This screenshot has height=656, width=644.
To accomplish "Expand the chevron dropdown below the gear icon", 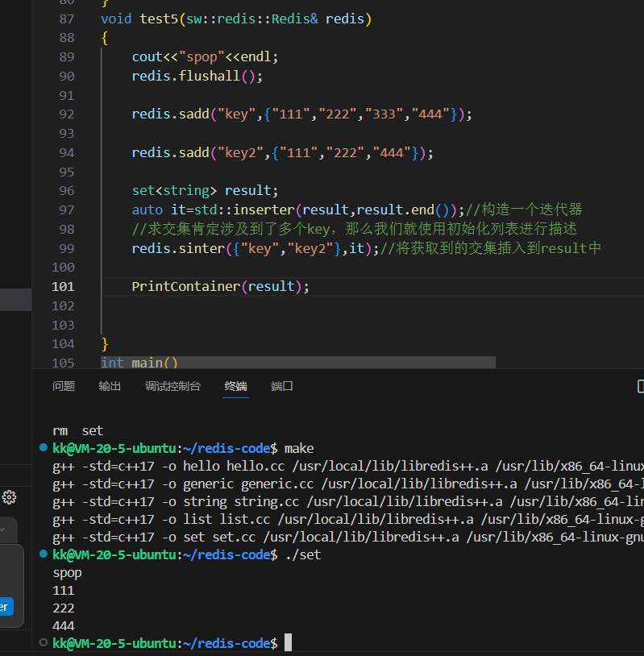I will point(4,529).
